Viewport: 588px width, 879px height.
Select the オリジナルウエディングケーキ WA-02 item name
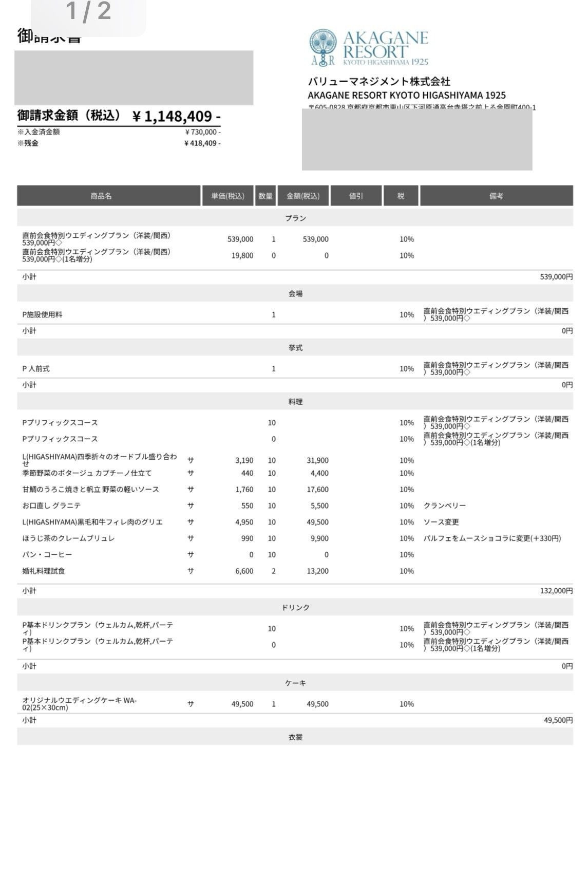tap(80, 704)
